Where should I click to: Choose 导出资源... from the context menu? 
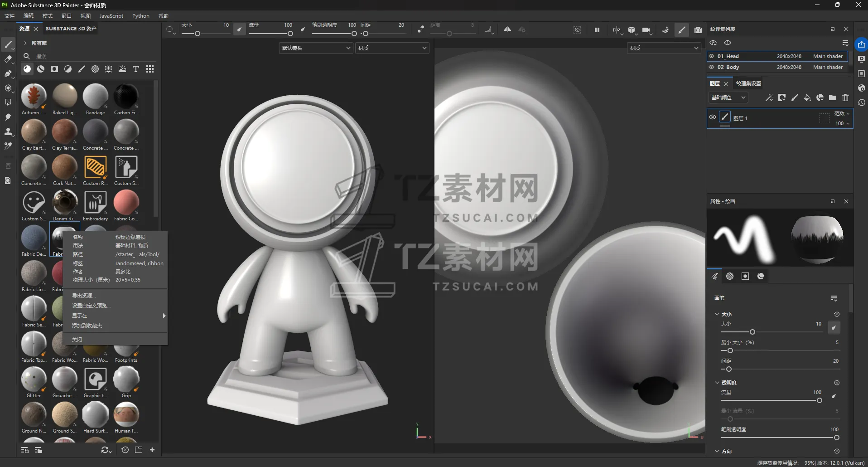click(x=115, y=296)
